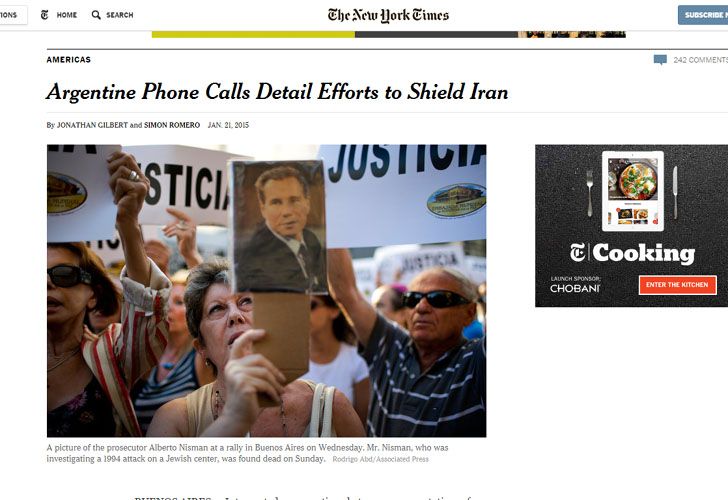Click the article headline about Shield Iran
Viewport: 728px width, 500px height.
point(277,92)
